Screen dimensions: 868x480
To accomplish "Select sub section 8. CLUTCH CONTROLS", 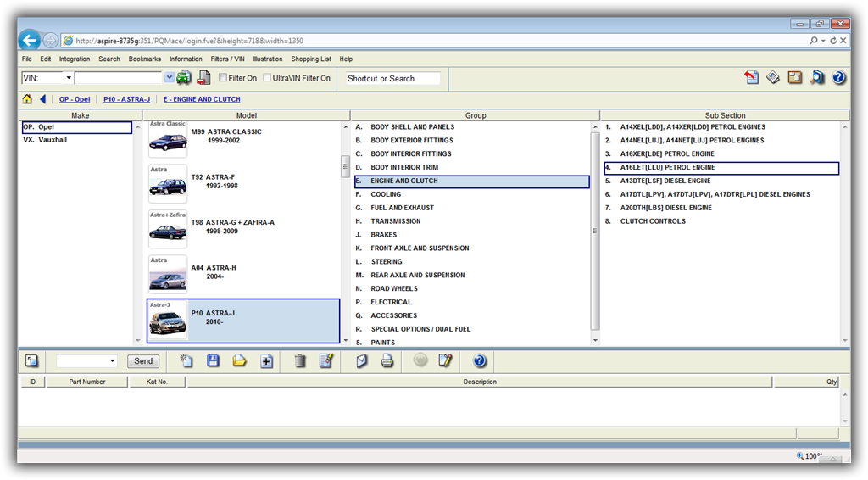I will 721,221.
